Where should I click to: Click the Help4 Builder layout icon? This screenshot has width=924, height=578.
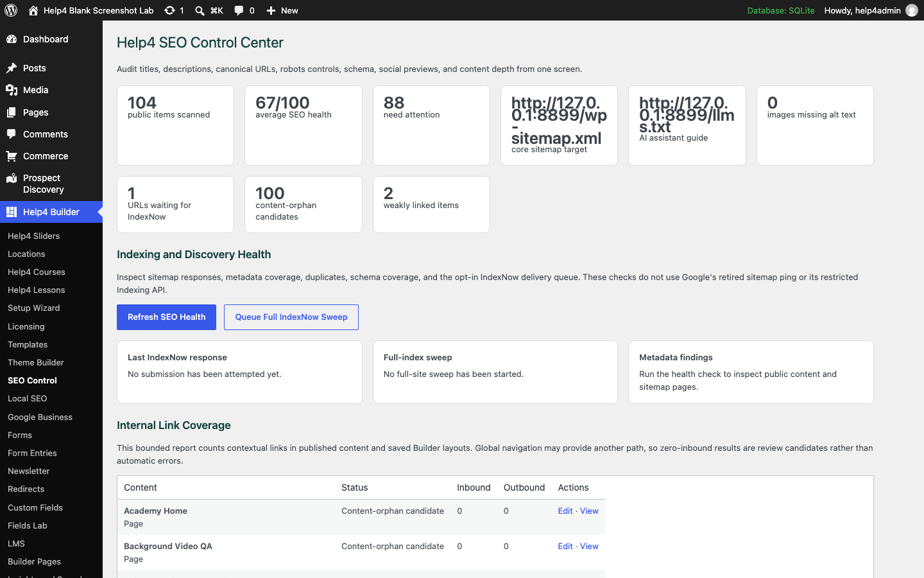click(x=12, y=212)
